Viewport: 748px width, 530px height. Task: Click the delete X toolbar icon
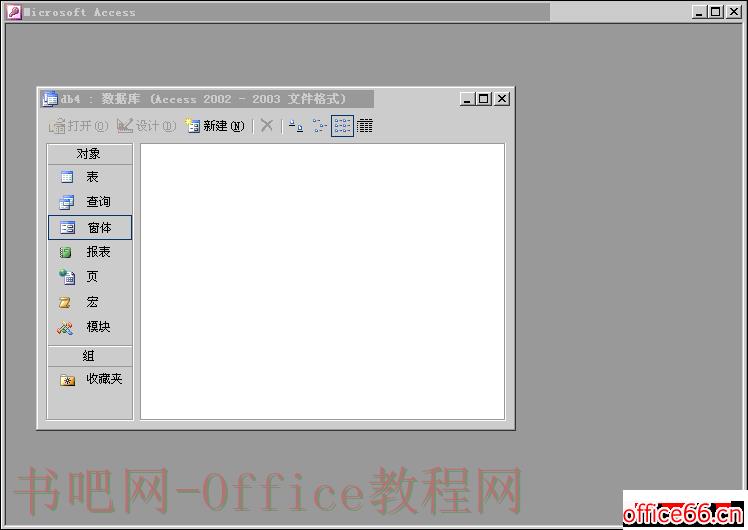[x=267, y=126]
